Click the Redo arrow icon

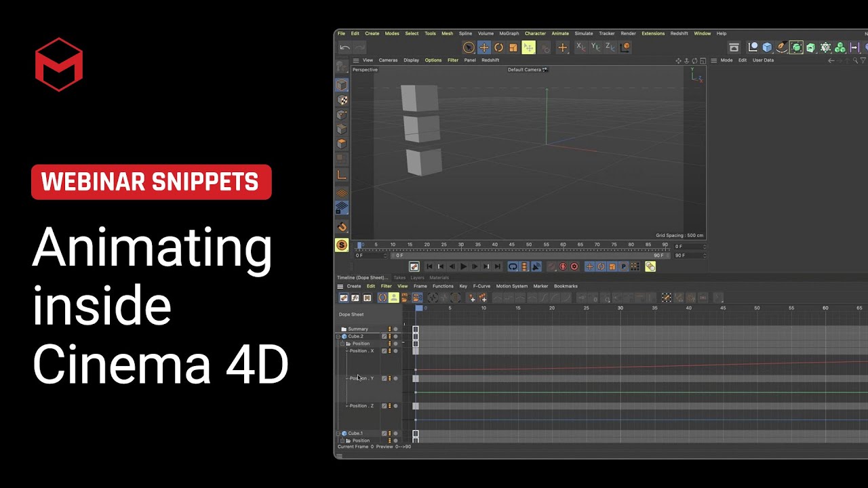point(359,47)
